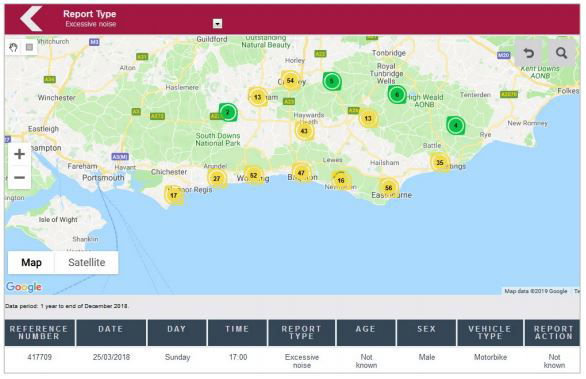586x379 pixels.
Task: Click the undo arrow map button
Action: point(528,53)
